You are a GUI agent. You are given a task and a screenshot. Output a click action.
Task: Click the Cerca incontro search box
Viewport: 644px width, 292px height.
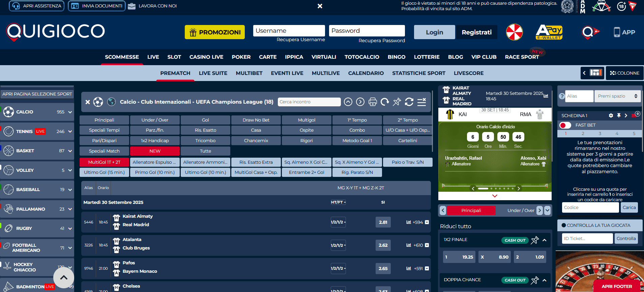(309, 102)
